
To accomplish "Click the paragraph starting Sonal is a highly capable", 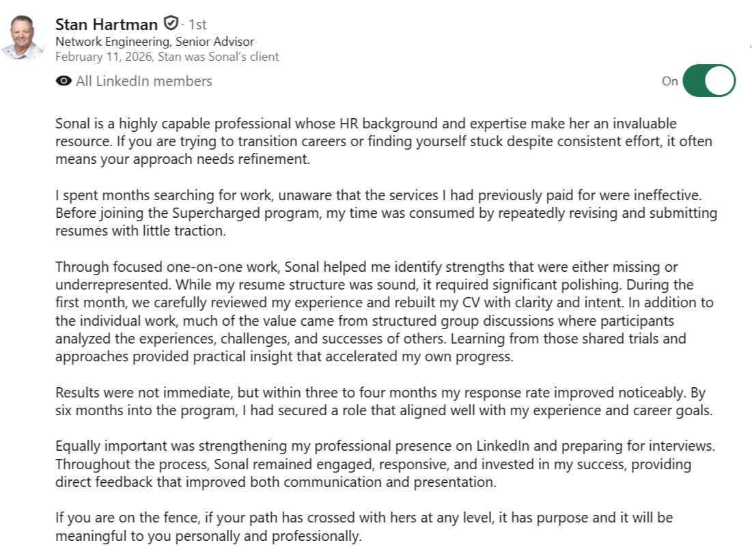I will (x=383, y=141).
